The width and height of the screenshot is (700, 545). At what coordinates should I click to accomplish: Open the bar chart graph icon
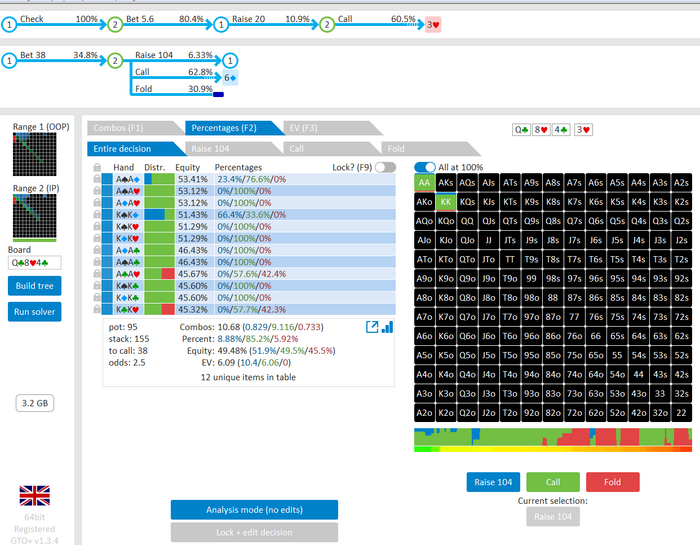click(387, 327)
